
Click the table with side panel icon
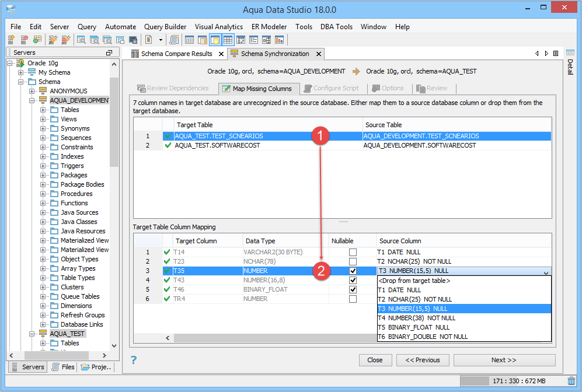pyautogui.click(x=203, y=39)
